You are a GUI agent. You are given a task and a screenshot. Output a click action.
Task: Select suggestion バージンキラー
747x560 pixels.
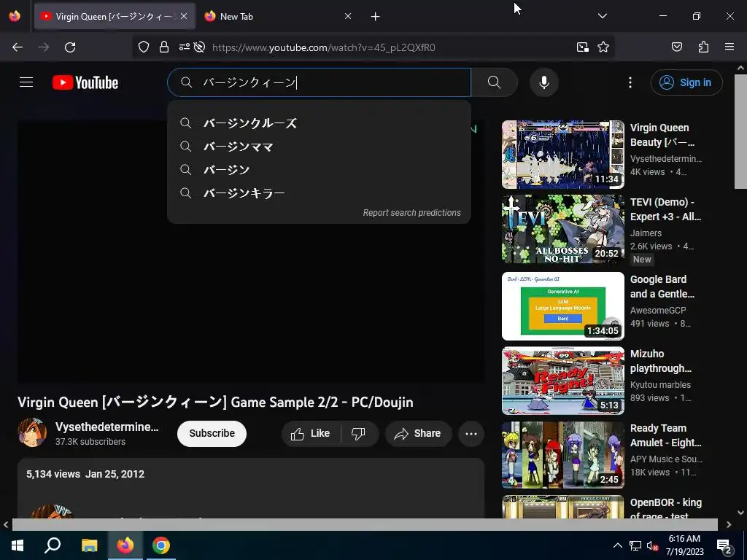tap(320, 193)
